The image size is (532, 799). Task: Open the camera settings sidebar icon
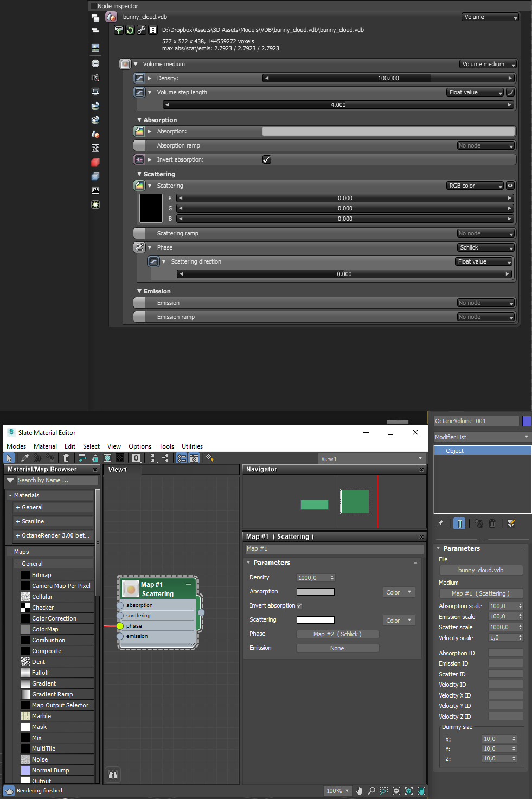tap(95, 78)
